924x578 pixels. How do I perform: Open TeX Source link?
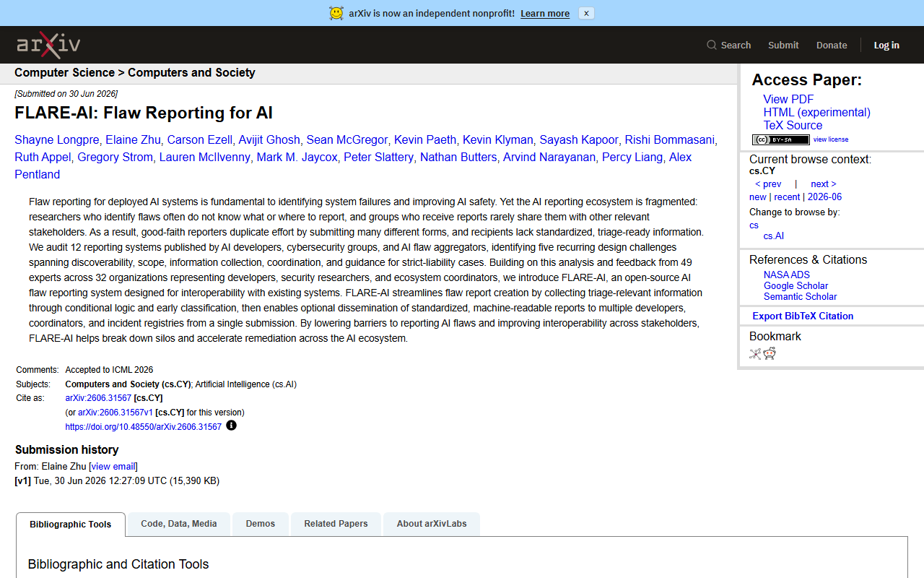[x=793, y=125]
